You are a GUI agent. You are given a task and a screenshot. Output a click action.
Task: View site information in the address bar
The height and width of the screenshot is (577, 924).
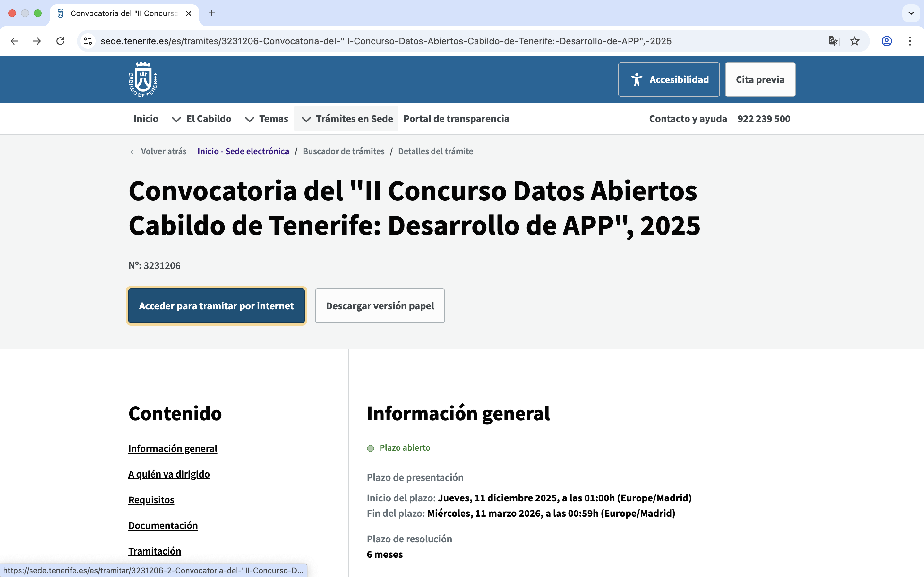point(88,41)
